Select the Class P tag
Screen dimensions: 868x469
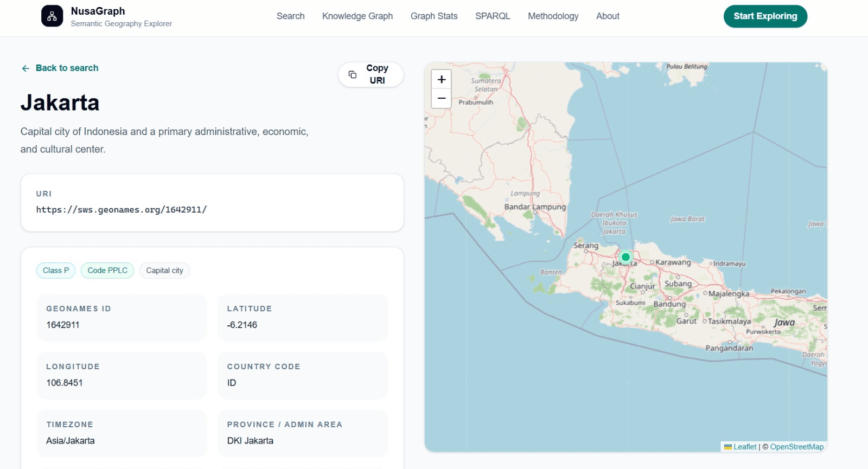click(x=56, y=271)
